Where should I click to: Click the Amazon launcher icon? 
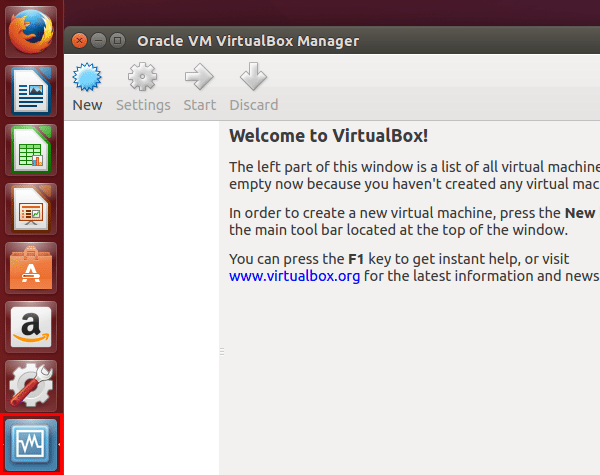[32, 326]
